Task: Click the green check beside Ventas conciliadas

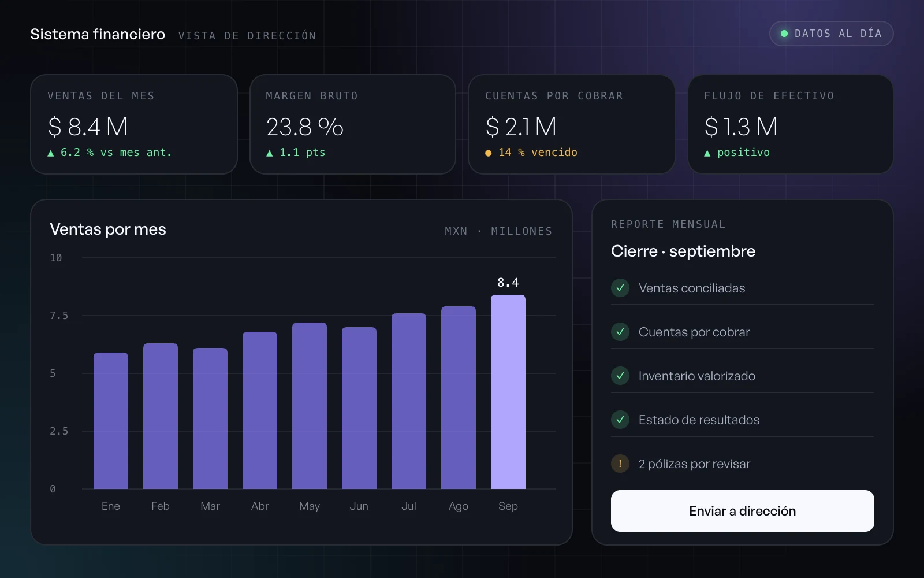Action: [620, 288]
